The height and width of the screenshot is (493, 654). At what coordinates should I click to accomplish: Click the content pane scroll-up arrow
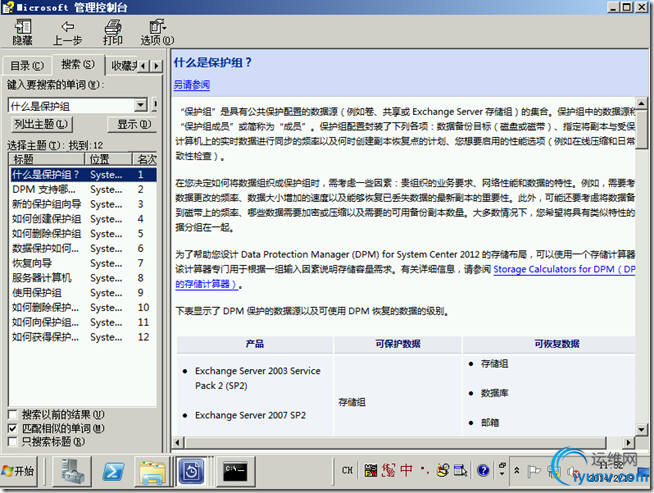coord(641,103)
